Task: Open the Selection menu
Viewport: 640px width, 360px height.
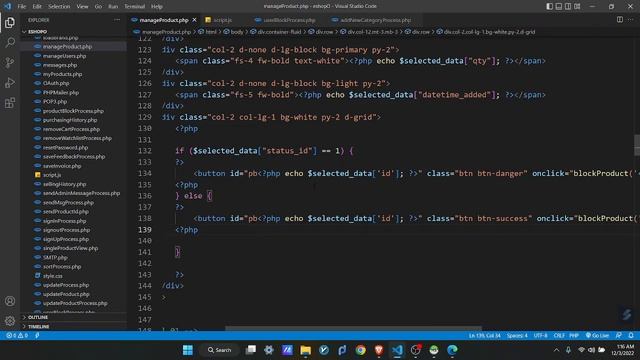Action: click(x=59, y=7)
